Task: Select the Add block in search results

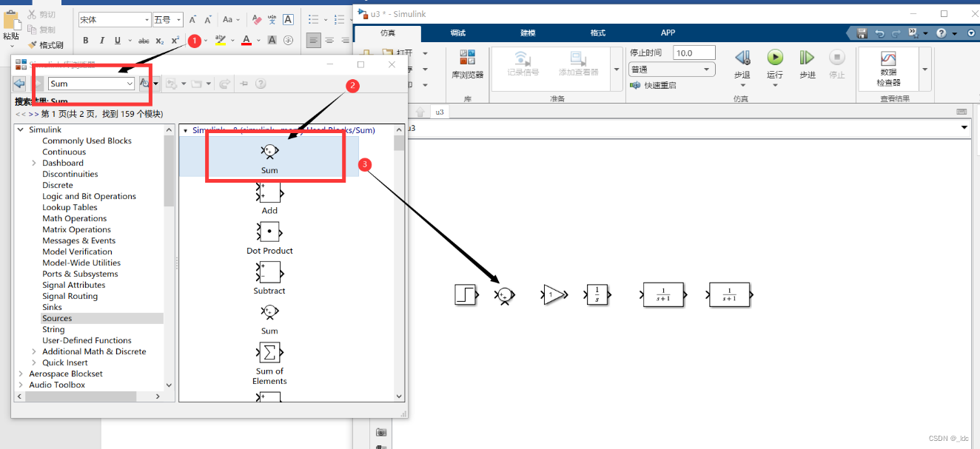Action: coord(269,198)
